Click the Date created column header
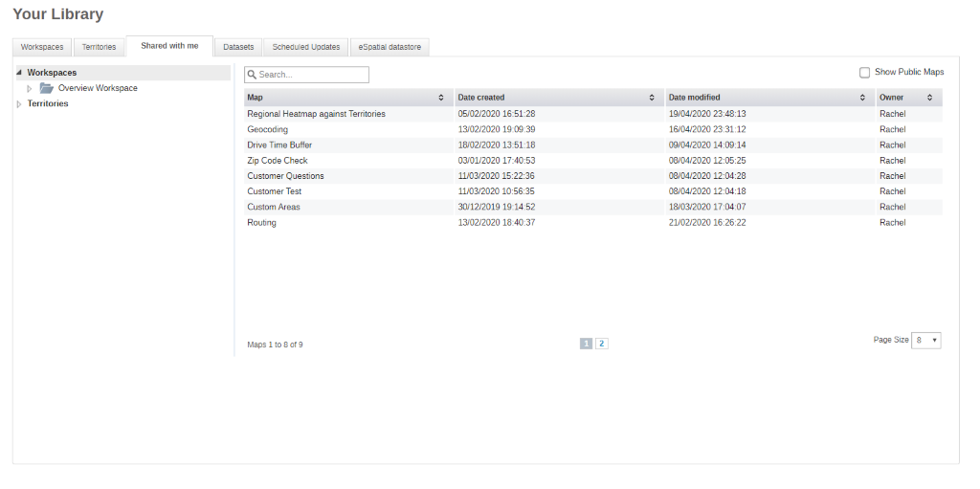The image size is (980, 489). (559, 98)
